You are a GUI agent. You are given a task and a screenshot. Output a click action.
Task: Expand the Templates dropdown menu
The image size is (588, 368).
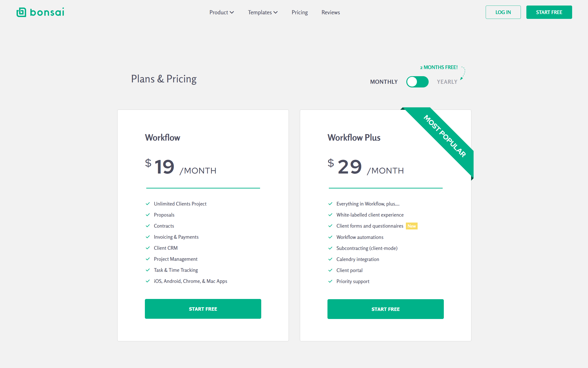click(263, 12)
